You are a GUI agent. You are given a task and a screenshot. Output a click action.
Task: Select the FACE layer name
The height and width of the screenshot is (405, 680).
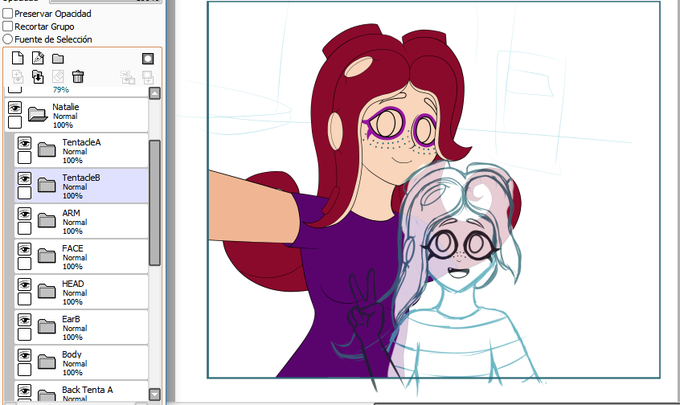72,248
